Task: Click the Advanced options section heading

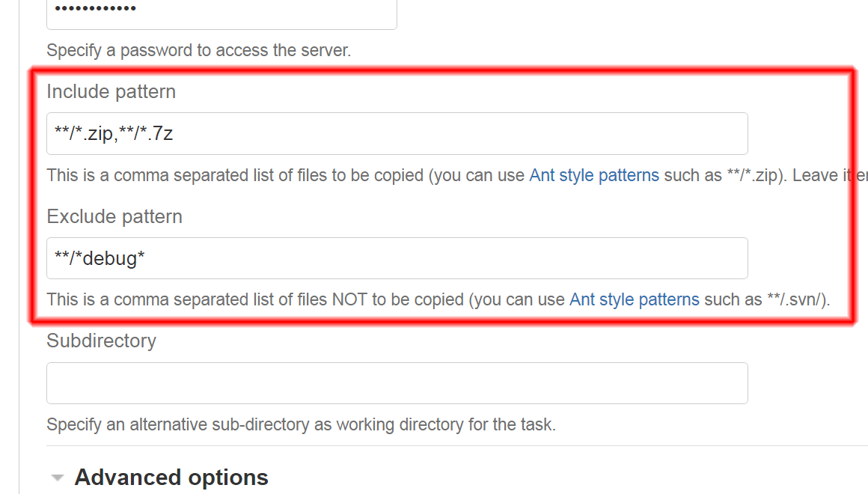Action: tap(171, 478)
